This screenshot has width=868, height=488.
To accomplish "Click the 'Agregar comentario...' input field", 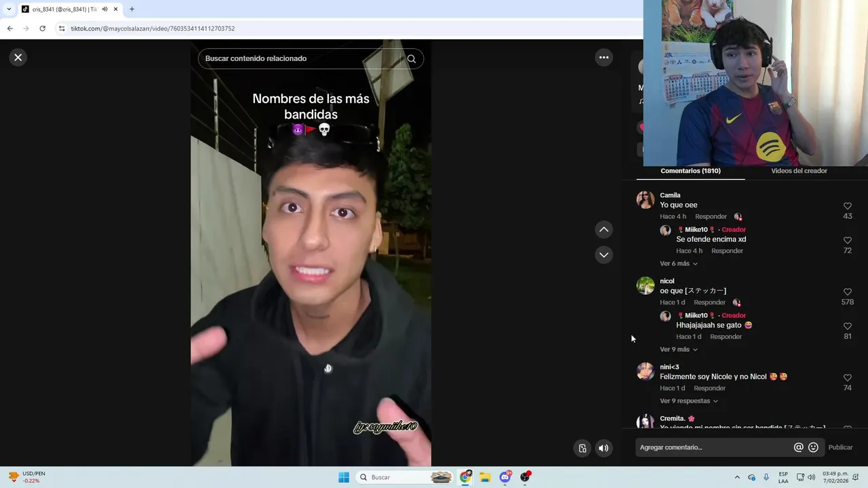I will (714, 447).
